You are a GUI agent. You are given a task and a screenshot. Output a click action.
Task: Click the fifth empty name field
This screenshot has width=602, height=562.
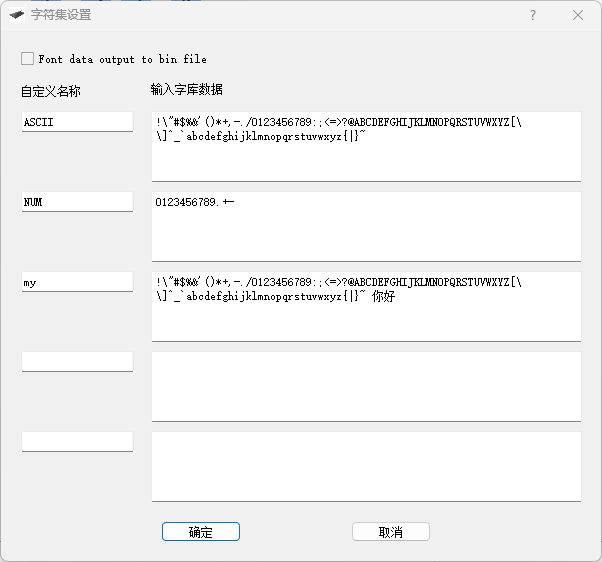pos(77,442)
